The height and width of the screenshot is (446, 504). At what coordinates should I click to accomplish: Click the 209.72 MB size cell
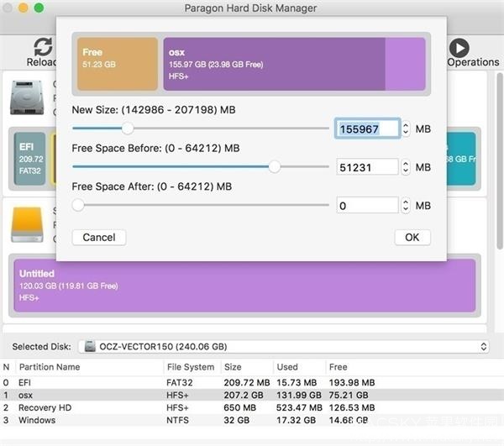(247, 382)
